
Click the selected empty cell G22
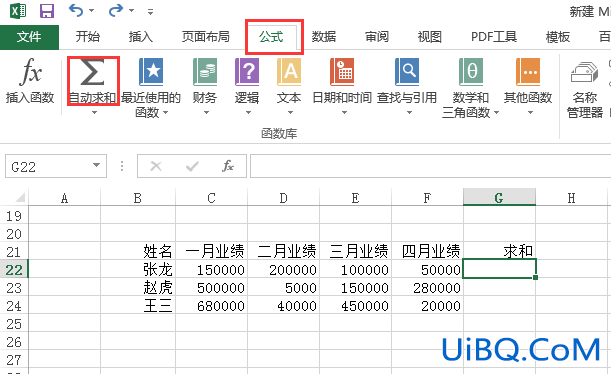tap(499, 269)
